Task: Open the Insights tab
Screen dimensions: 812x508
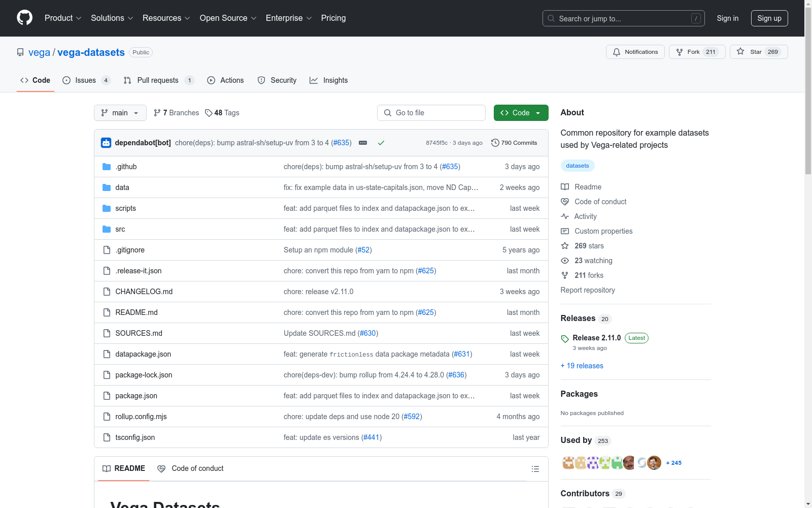Action: 329,80
